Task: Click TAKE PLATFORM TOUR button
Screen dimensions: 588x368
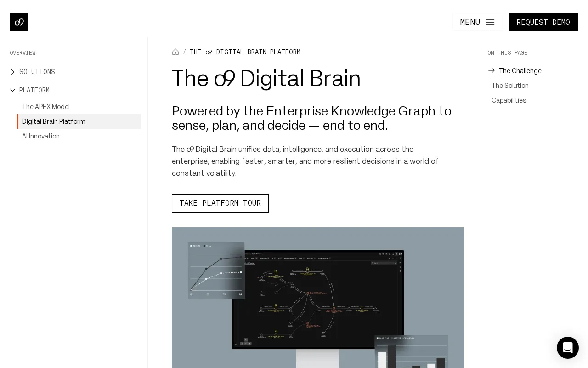Action: tap(220, 203)
